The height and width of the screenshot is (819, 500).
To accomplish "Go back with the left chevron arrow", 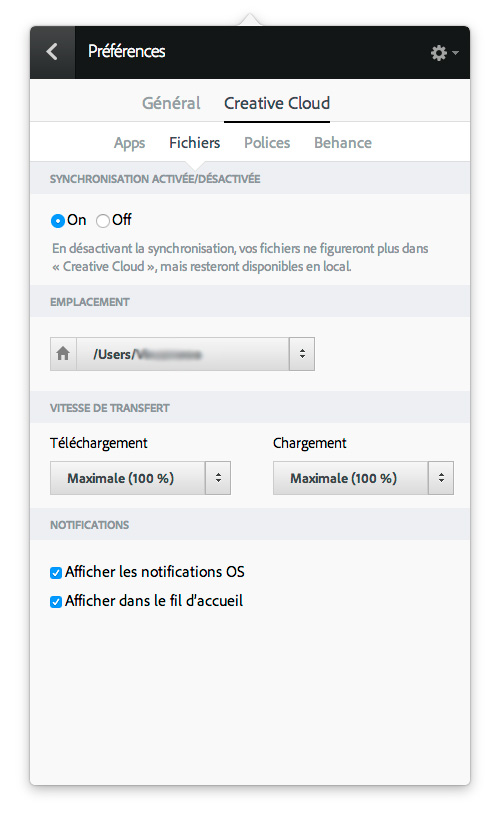I will tap(52, 52).
